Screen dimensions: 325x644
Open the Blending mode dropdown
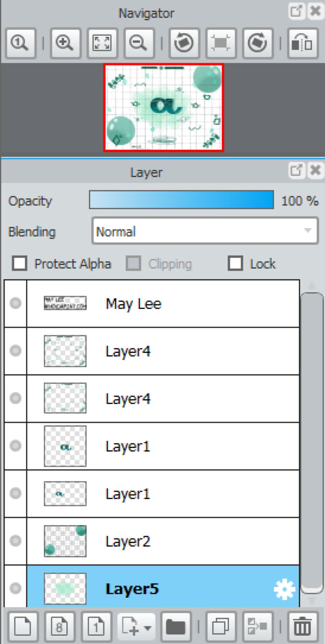(205, 231)
